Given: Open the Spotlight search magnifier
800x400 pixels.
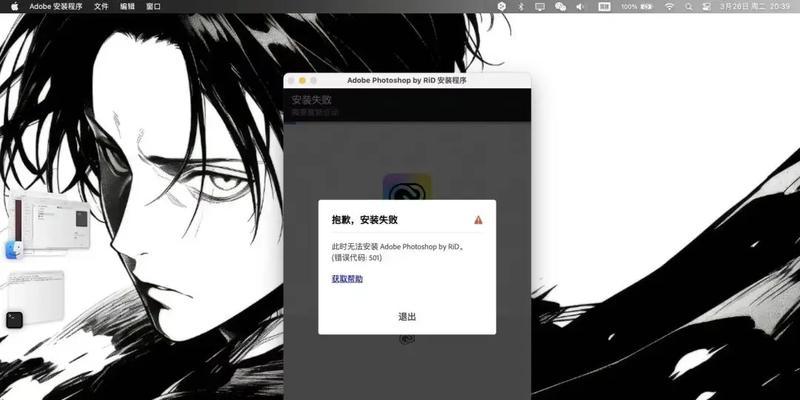Looking at the screenshot, I should pyautogui.click(x=689, y=7).
